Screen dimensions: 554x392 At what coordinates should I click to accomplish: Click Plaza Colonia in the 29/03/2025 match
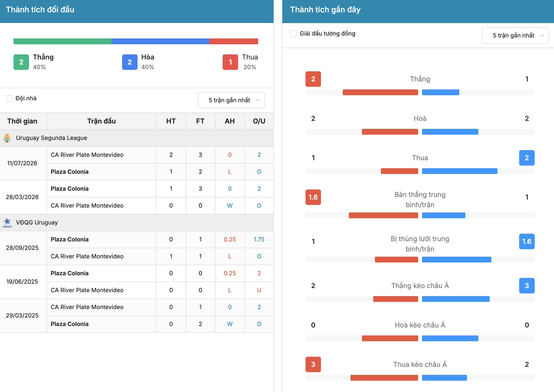(70, 324)
